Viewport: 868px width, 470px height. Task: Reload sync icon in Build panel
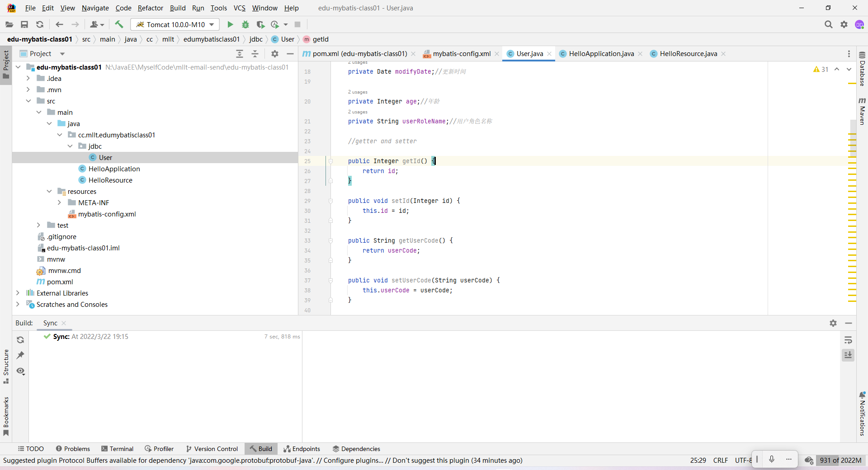20,340
